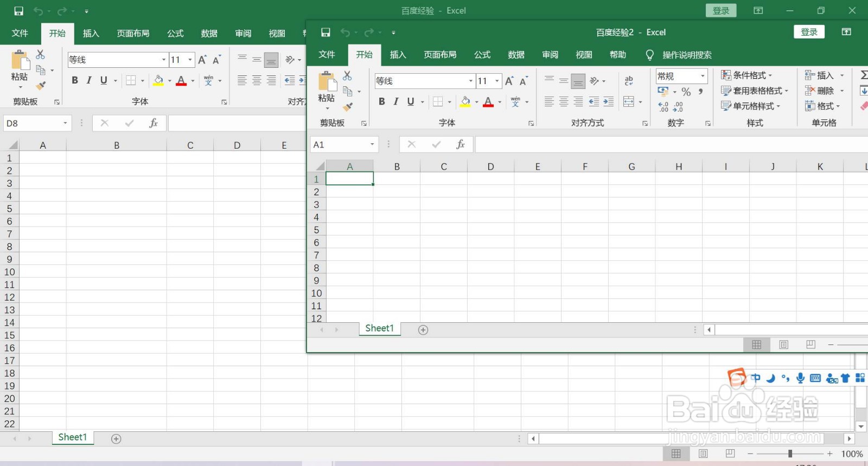Open 公式 tab in 百度经验2 window
This screenshot has height=466, width=868.
point(482,55)
